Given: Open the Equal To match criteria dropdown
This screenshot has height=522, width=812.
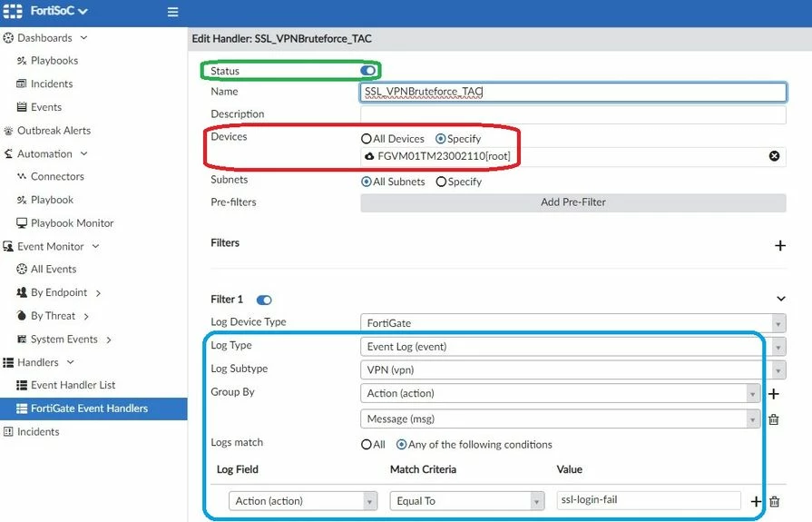Looking at the screenshot, I should click(x=467, y=501).
